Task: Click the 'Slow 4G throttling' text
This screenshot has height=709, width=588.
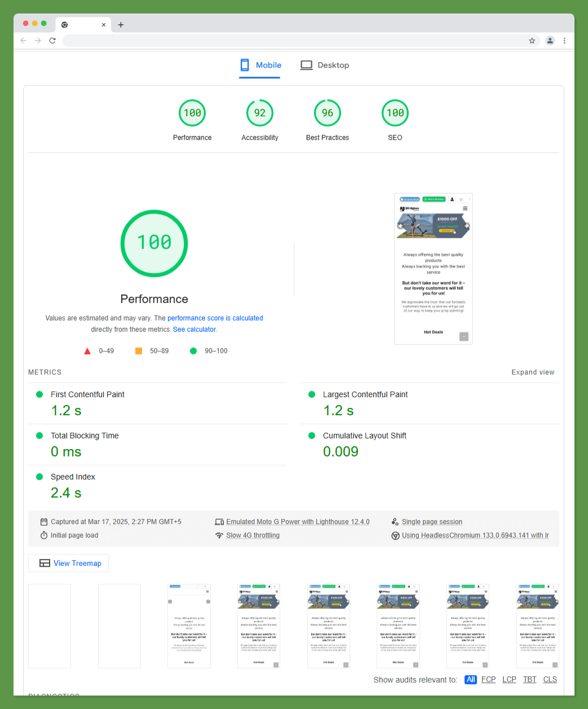Action: click(x=253, y=535)
